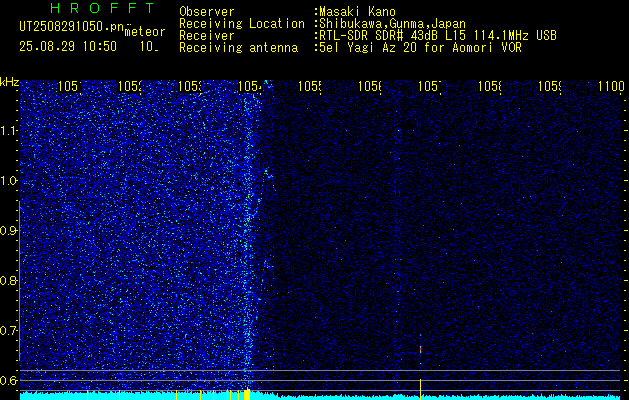Image resolution: width=629 pixels, height=400 pixels.
Task: Select the filename UT2508291050.pn
Action: click(x=72, y=27)
